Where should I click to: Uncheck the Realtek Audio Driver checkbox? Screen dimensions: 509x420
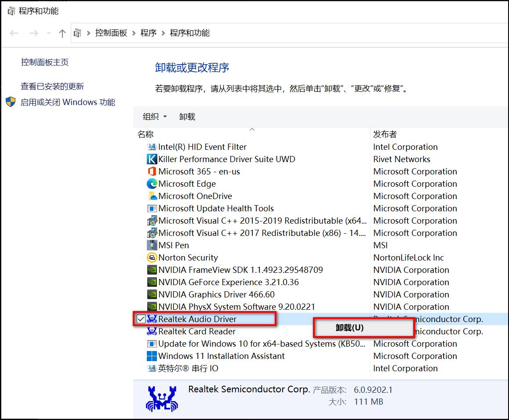pos(142,319)
